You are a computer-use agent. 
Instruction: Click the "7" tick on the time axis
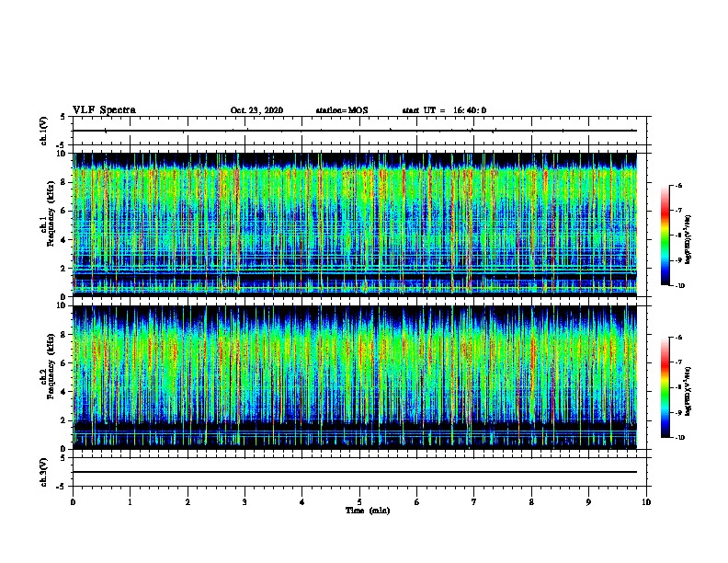click(473, 502)
